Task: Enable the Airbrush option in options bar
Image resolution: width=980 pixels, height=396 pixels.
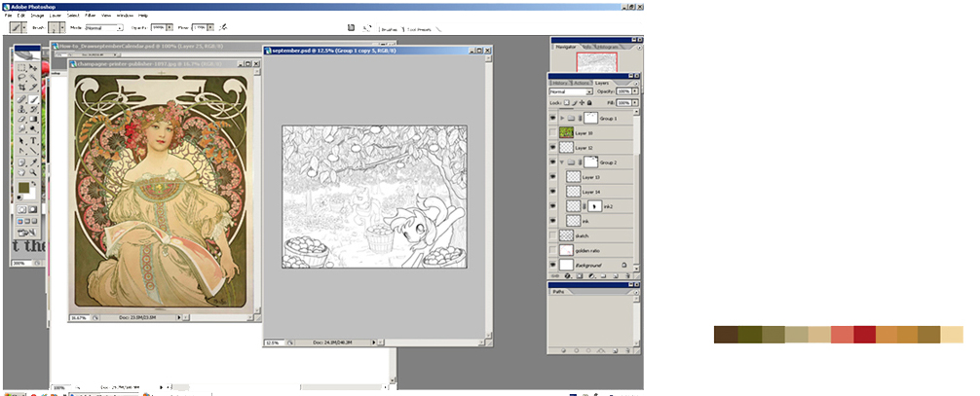Action: pyautogui.click(x=223, y=27)
